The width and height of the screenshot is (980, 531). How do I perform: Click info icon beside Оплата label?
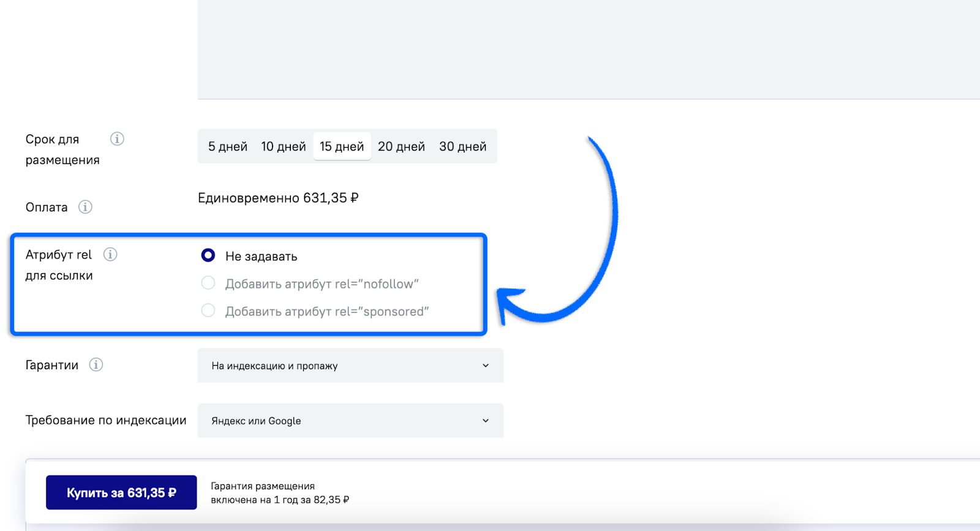(85, 207)
